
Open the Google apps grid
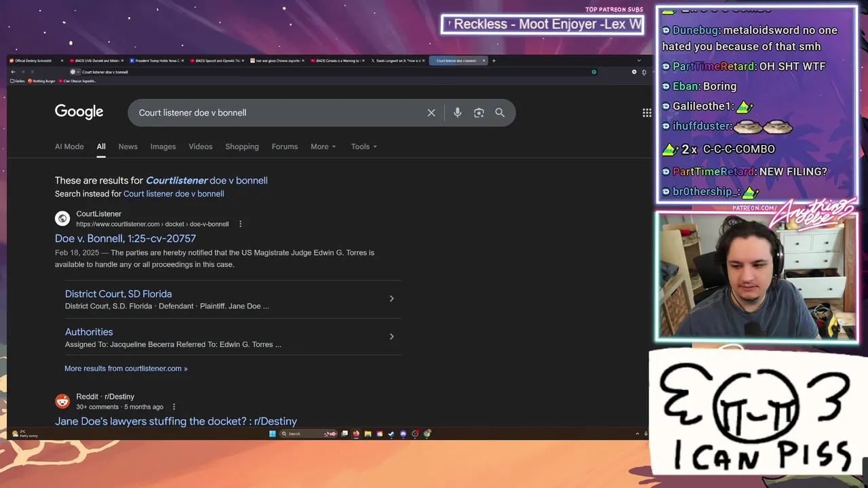pos(647,113)
